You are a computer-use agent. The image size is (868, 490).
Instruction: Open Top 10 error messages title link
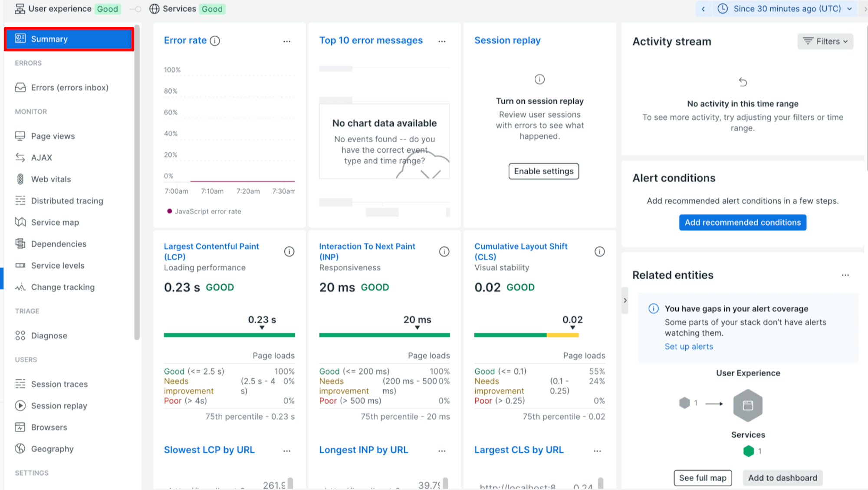[371, 40]
